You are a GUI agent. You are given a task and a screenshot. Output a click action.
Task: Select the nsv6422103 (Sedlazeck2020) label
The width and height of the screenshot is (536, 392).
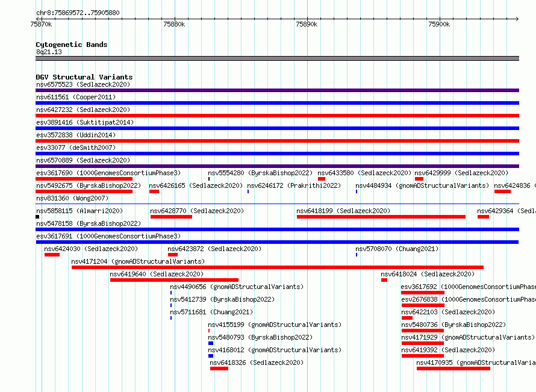pos(448,312)
